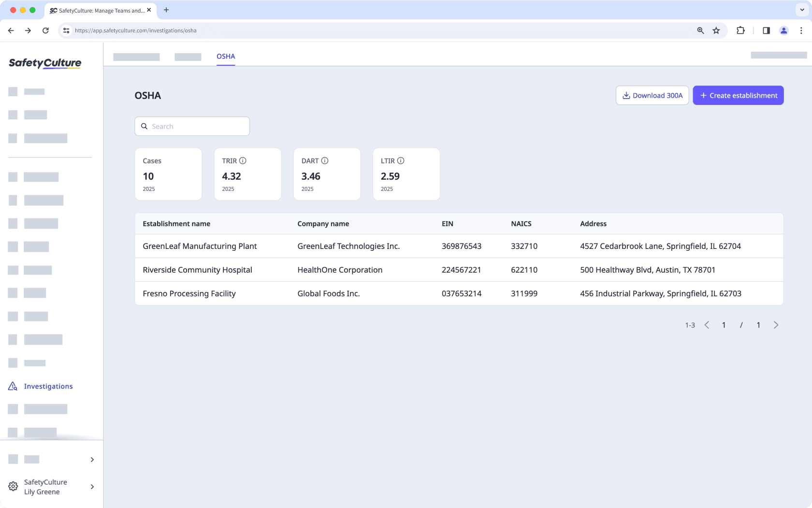Click the search magnifier icon in the search box
Viewport: 812px width, 508px height.
click(x=145, y=126)
